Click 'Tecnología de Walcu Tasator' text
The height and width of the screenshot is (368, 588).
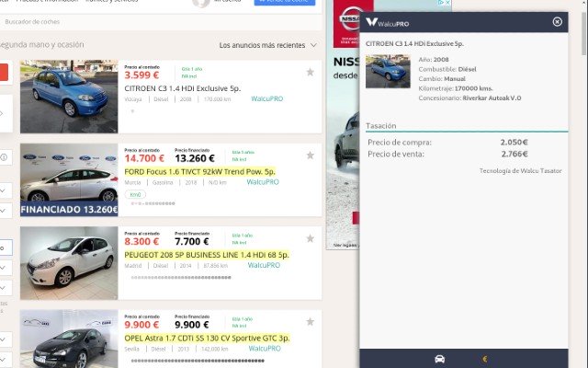click(x=521, y=171)
